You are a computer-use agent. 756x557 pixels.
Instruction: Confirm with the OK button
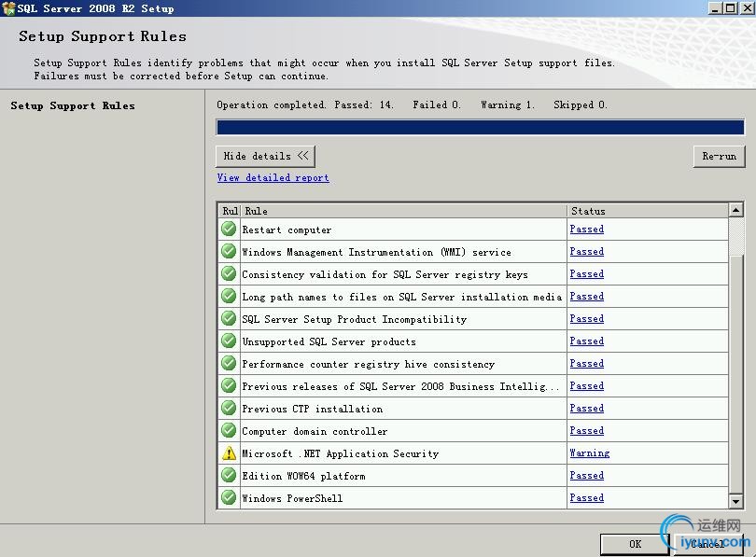635,544
